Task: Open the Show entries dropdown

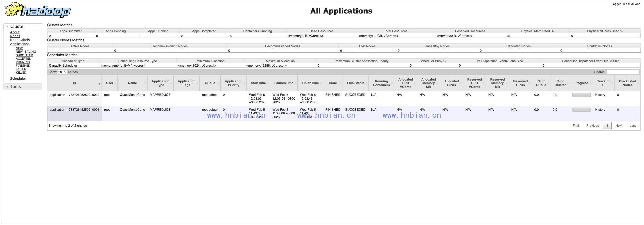Action: click(62, 72)
